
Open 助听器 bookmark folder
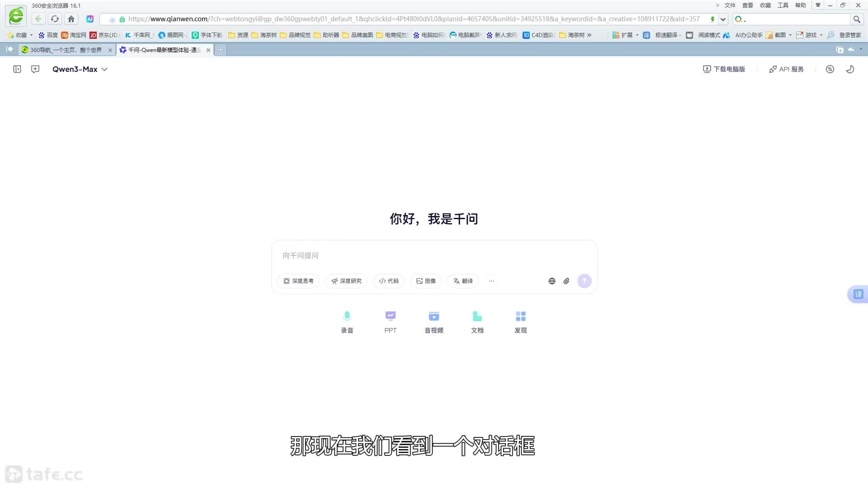326,35
